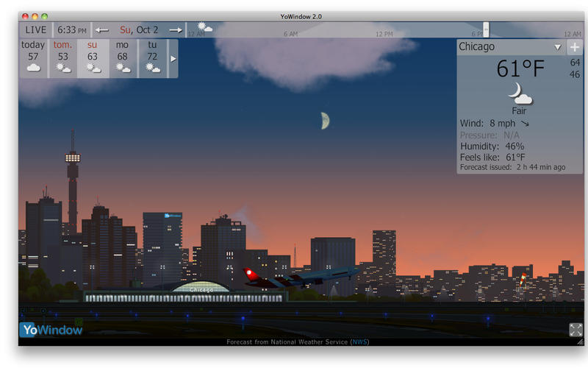Click the time slider handle on timeline

486,29
